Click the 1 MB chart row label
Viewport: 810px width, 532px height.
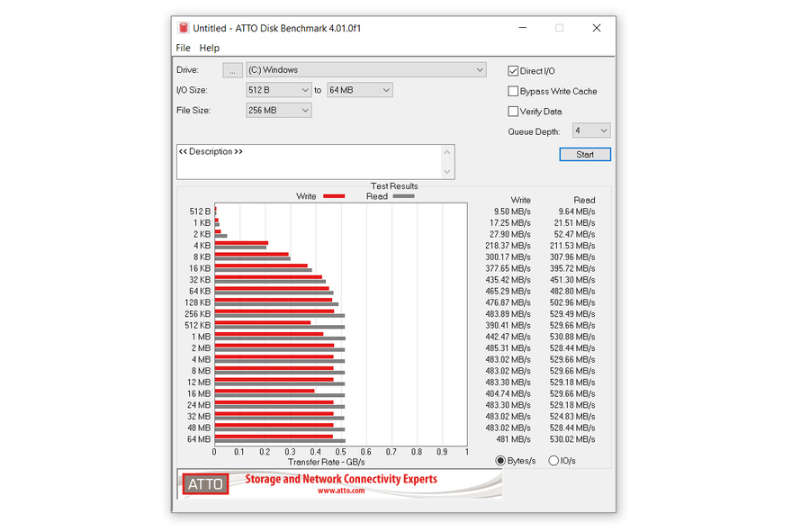pos(201,337)
